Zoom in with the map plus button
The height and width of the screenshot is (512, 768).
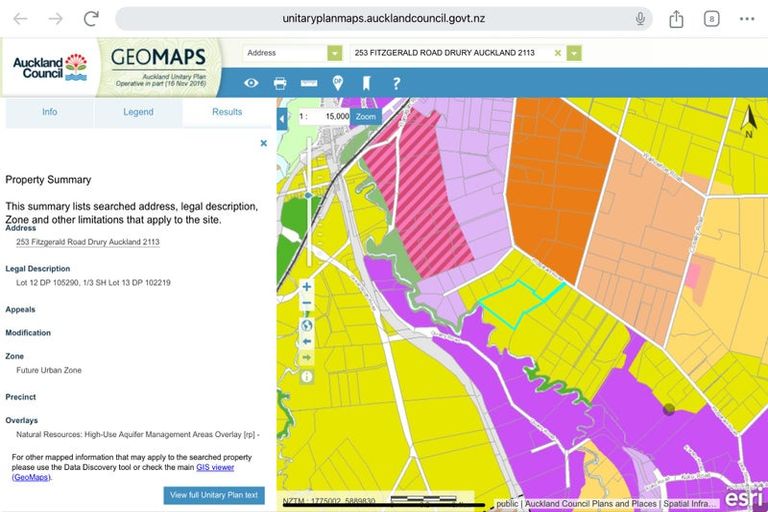tap(307, 287)
